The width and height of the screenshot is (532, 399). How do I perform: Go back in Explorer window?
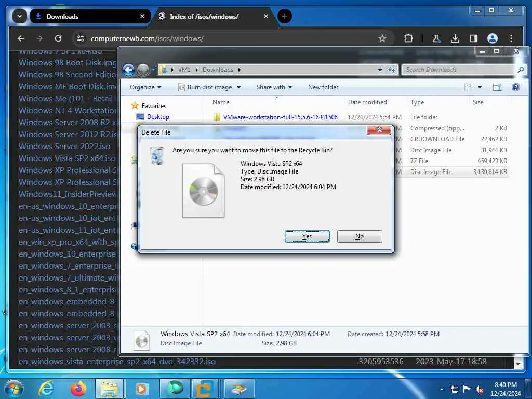(128, 70)
